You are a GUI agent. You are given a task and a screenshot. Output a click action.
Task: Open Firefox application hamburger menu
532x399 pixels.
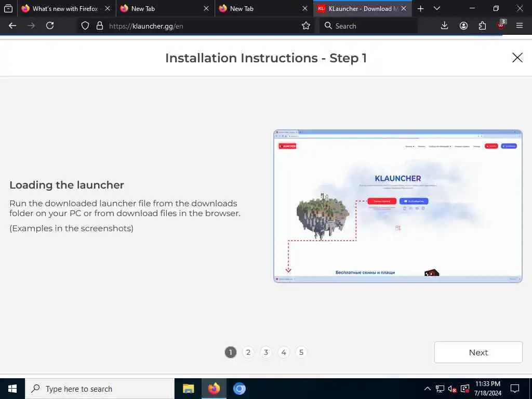520,26
